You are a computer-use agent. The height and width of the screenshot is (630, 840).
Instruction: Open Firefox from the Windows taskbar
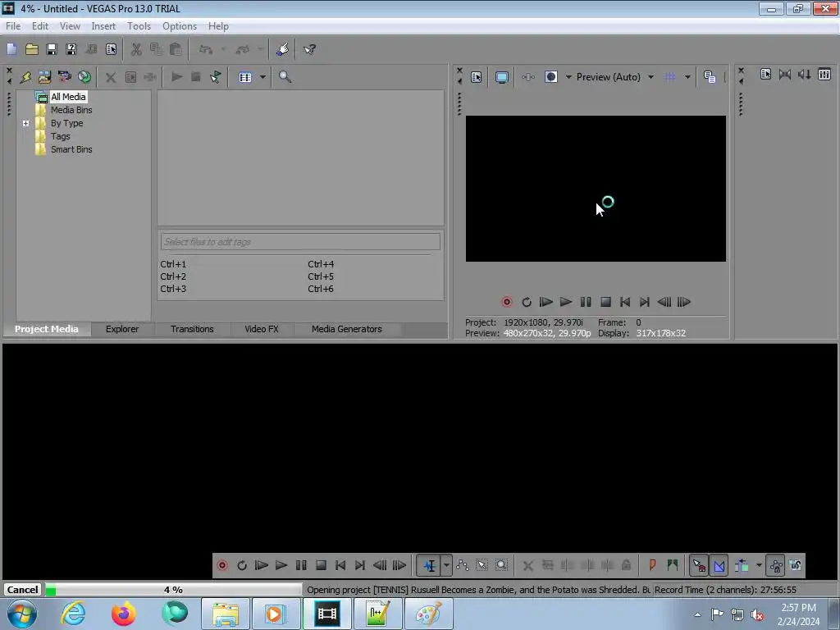(123, 614)
